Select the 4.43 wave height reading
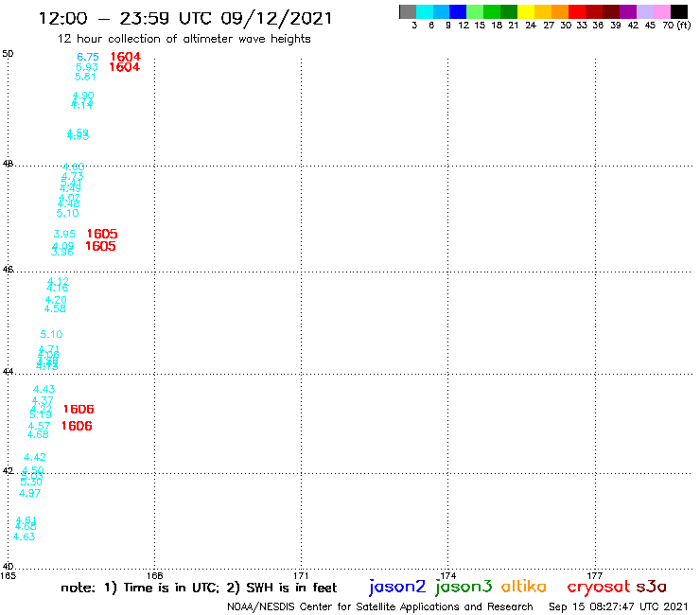This screenshot has width=700, height=615. tap(44, 390)
